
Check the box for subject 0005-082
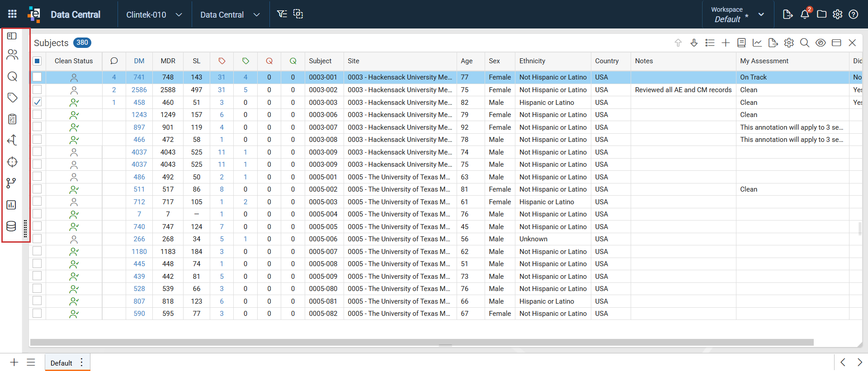pos(38,314)
